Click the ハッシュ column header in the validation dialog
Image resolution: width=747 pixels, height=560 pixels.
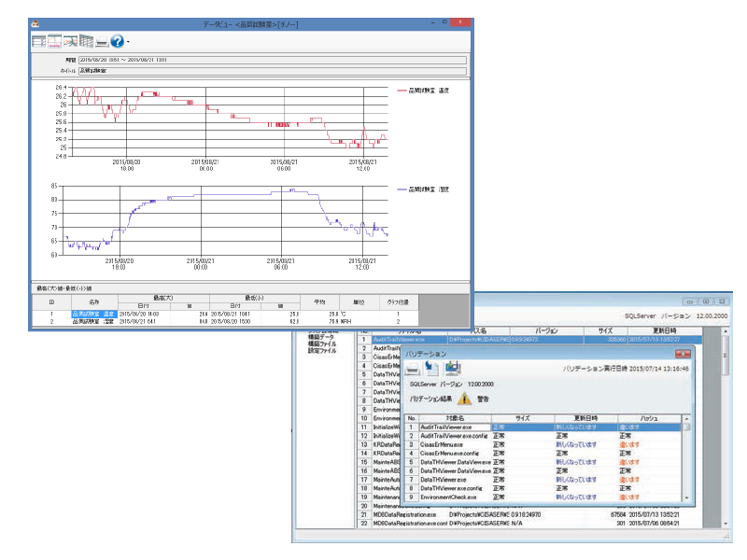point(649,418)
